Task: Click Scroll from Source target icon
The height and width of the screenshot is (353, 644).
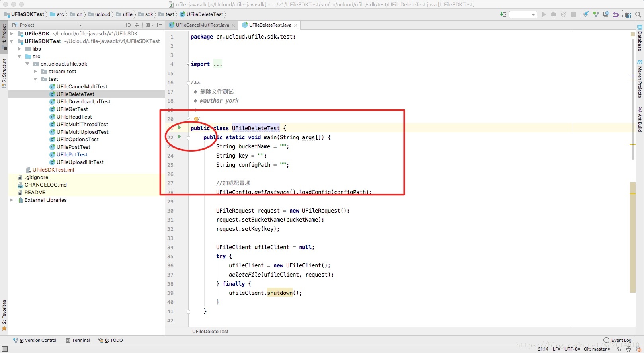Action: tap(128, 25)
